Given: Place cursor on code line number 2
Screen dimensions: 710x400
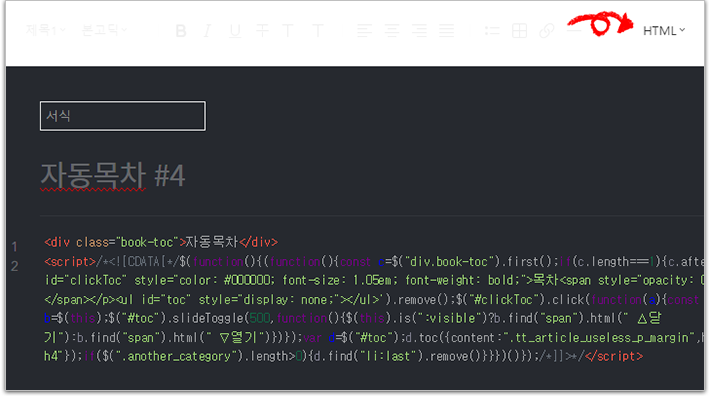Looking at the screenshot, I should (14, 266).
